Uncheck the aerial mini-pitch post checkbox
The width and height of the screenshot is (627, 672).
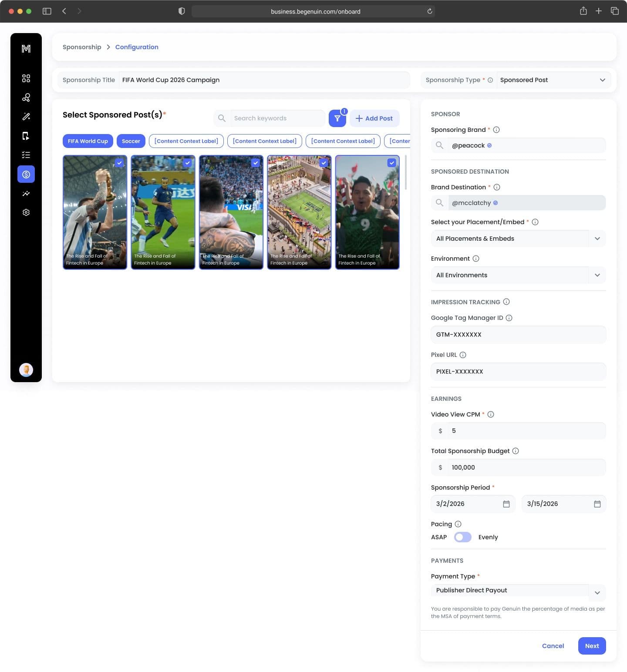[324, 163]
